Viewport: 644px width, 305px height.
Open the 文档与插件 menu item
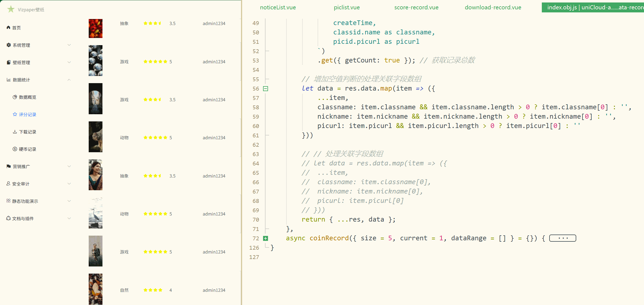coord(23,218)
